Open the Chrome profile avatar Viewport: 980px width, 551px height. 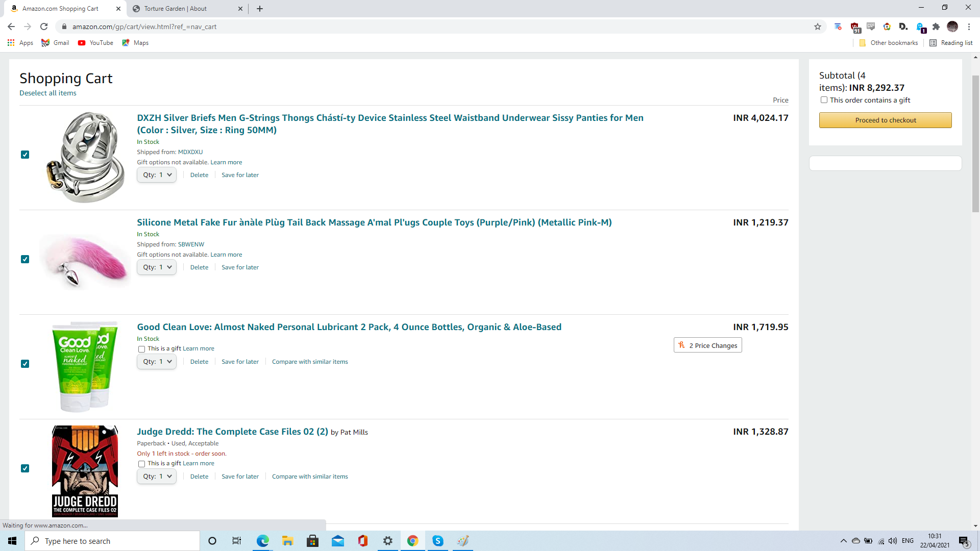coord(952,27)
